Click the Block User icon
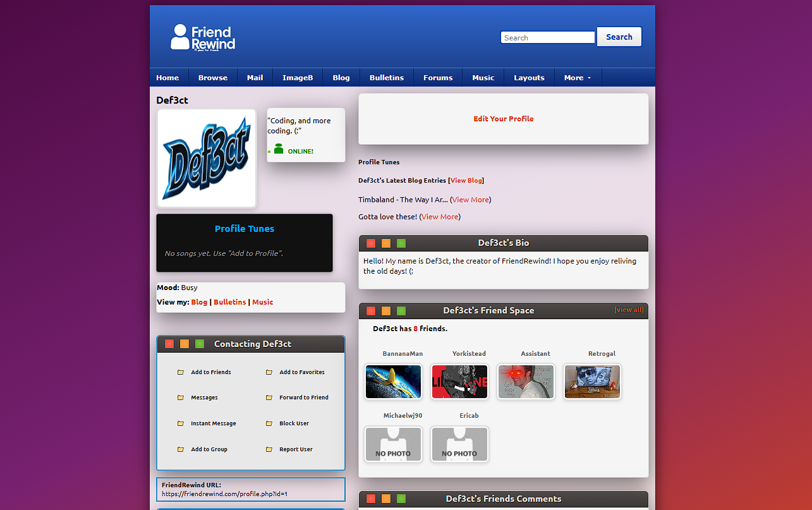Viewport: 812px width, 510px height. pyautogui.click(x=270, y=423)
